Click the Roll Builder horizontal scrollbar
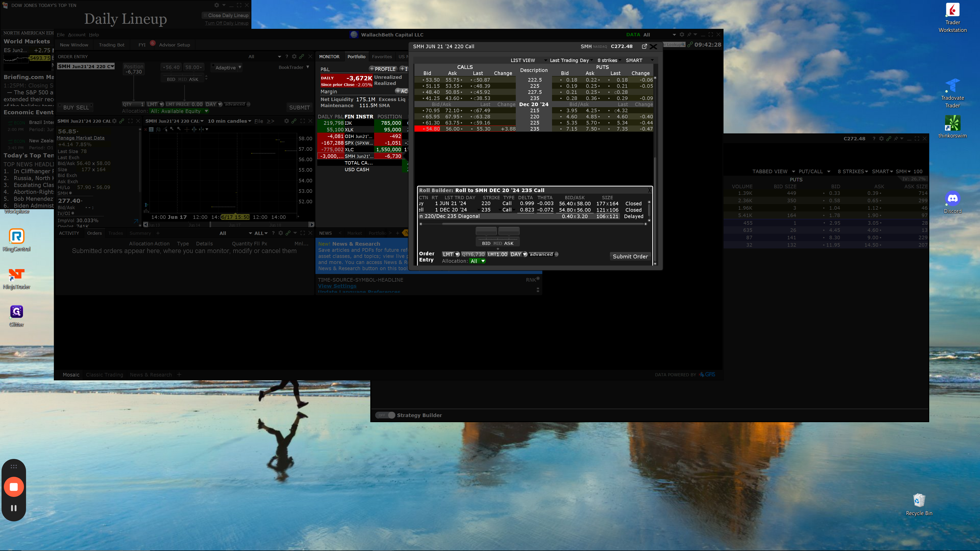 (533, 224)
